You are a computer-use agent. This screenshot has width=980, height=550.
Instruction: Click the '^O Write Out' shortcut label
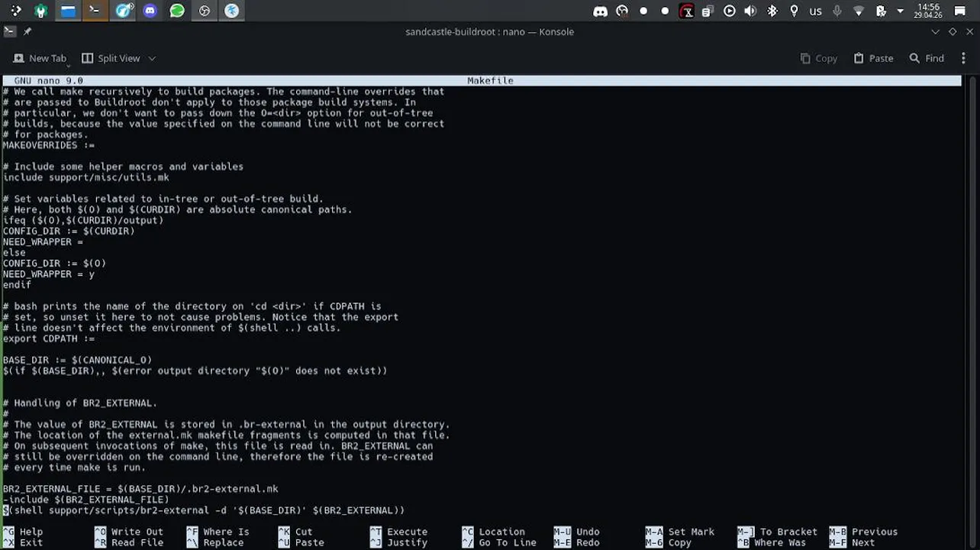129,532
